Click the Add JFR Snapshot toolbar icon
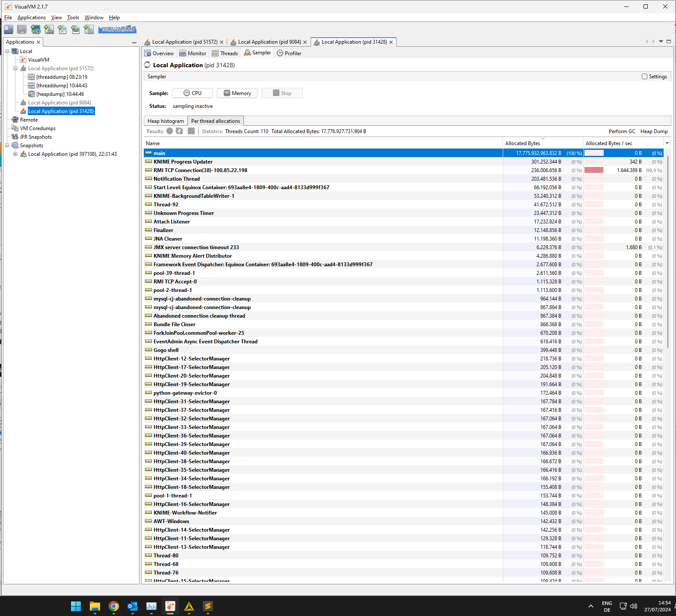The height and width of the screenshot is (616, 676). [75, 29]
